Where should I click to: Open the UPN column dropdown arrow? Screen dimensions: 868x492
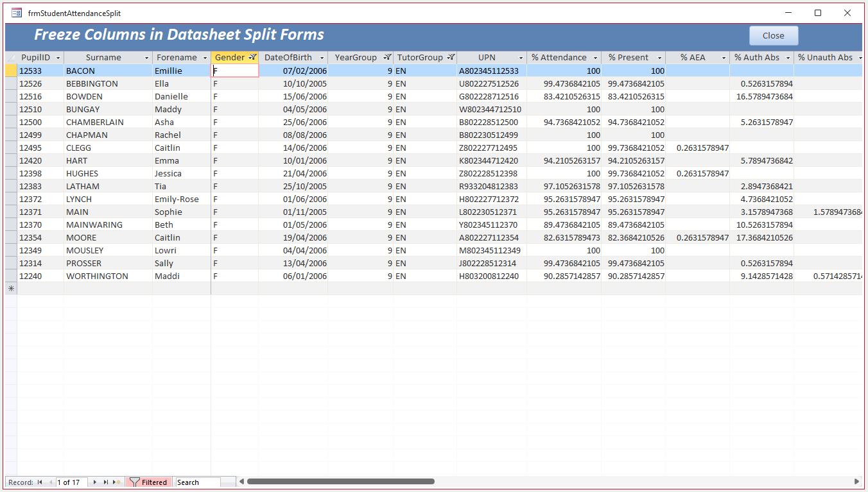(x=521, y=58)
